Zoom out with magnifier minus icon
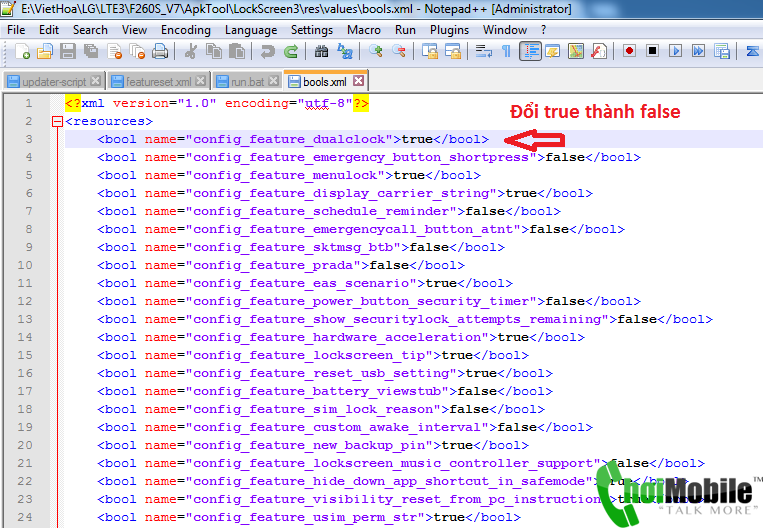763x528 pixels. [399, 51]
